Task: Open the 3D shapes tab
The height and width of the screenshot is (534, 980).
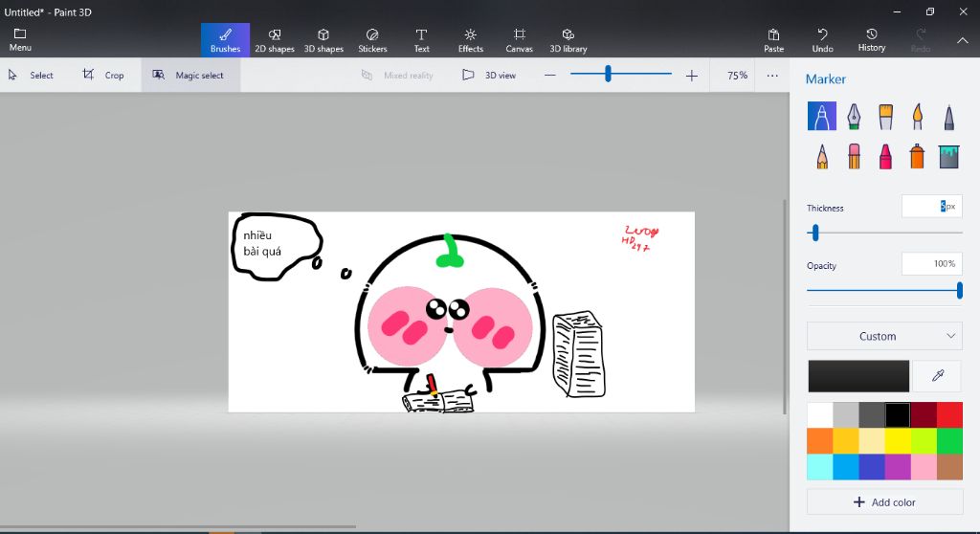Action: [x=323, y=40]
